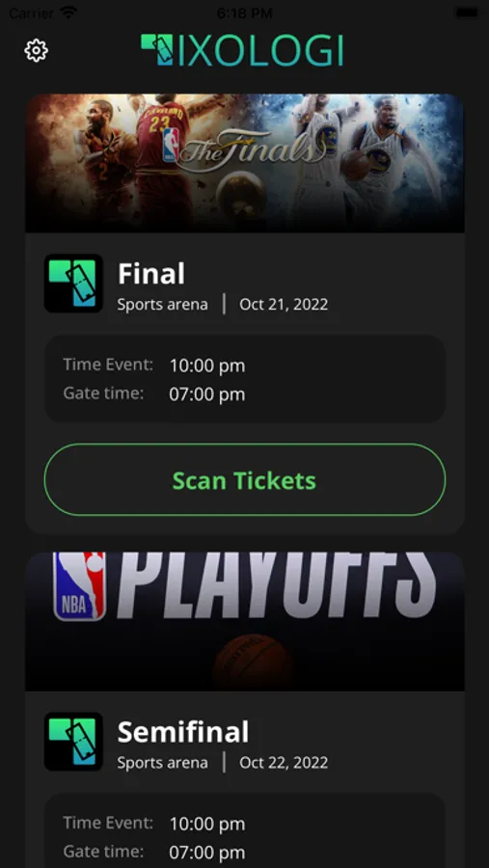Tap the ticket icon beside Semifinal
Viewport: 489px width, 868px height.
pyautogui.click(x=73, y=742)
